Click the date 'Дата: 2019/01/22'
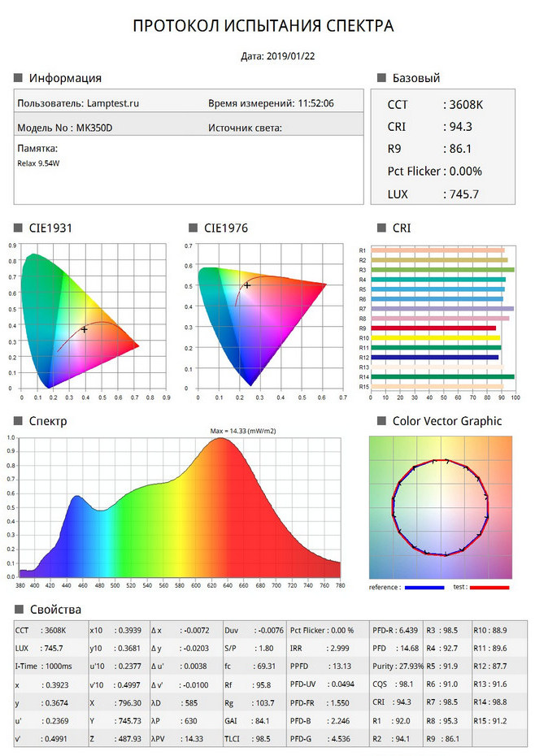Image resolution: width=535 pixels, height=756 pixels. click(278, 56)
